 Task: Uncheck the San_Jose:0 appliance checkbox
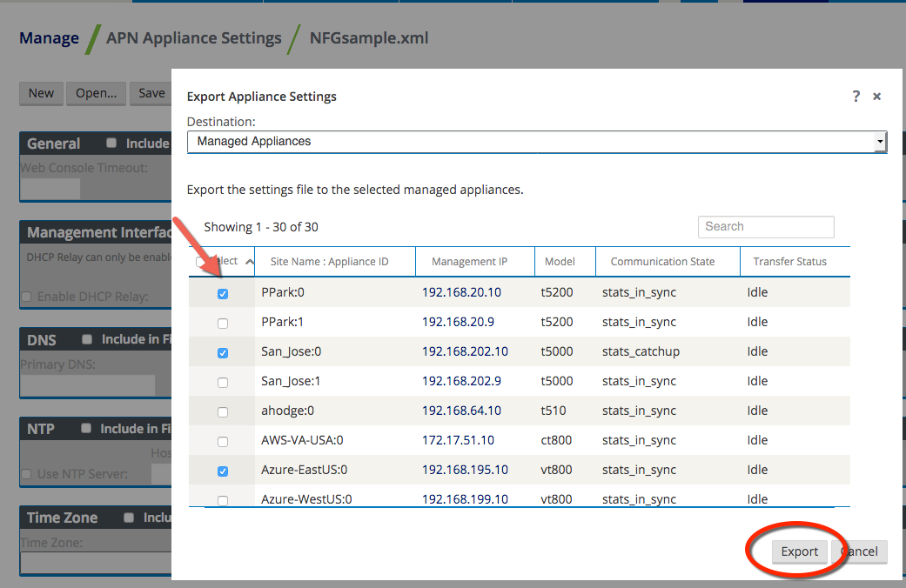tap(223, 353)
